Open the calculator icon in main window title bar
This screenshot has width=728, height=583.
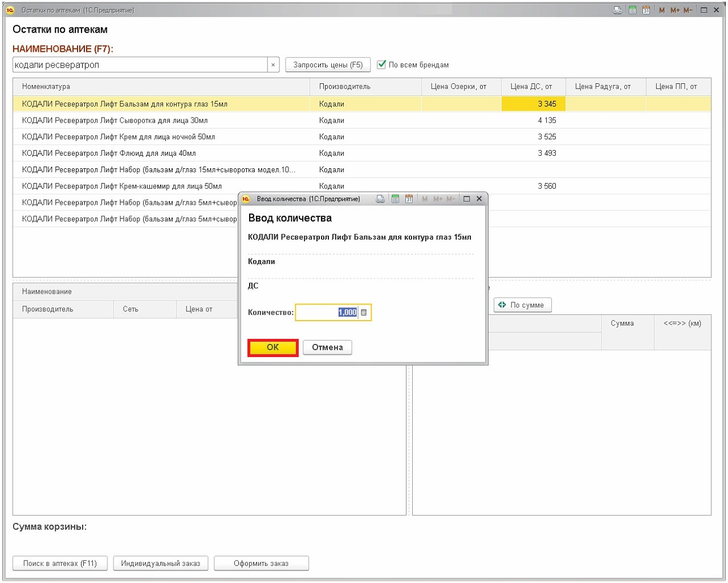[x=632, y=10]
